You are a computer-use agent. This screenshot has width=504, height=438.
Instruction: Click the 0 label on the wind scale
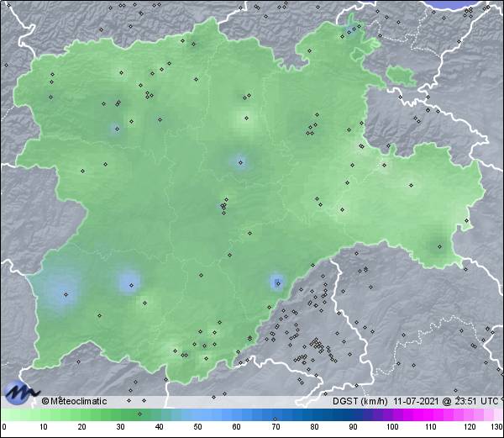tap(3, 427)
